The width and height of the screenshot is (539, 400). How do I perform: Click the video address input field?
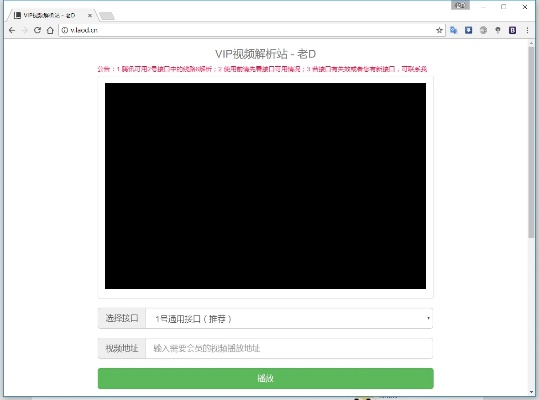click(x=289, y=348)
